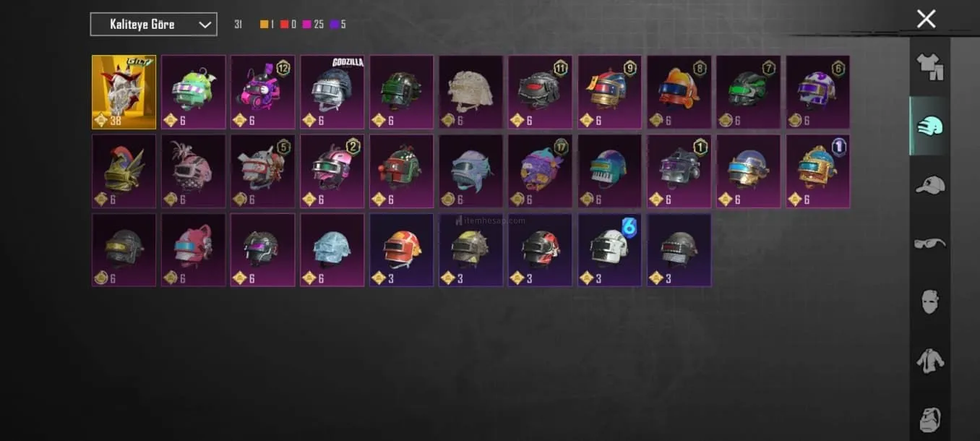This screenshot has height=441, width=980.
Task: Select the white helmet with blue 6 badge
Action: point(609,250)
